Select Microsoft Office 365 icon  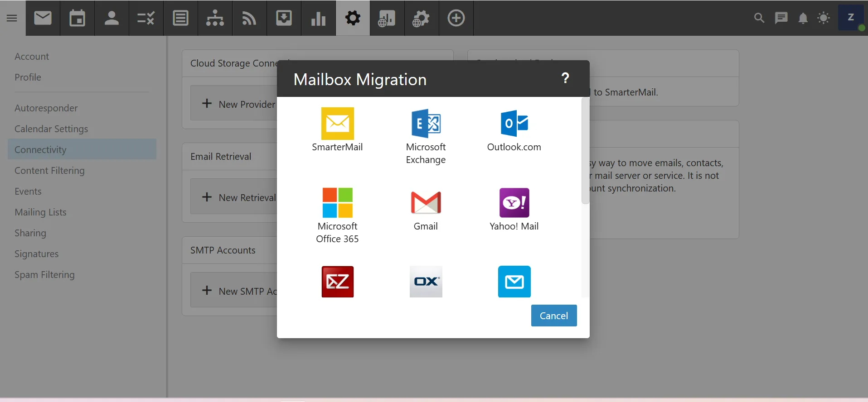pos(337,215)
